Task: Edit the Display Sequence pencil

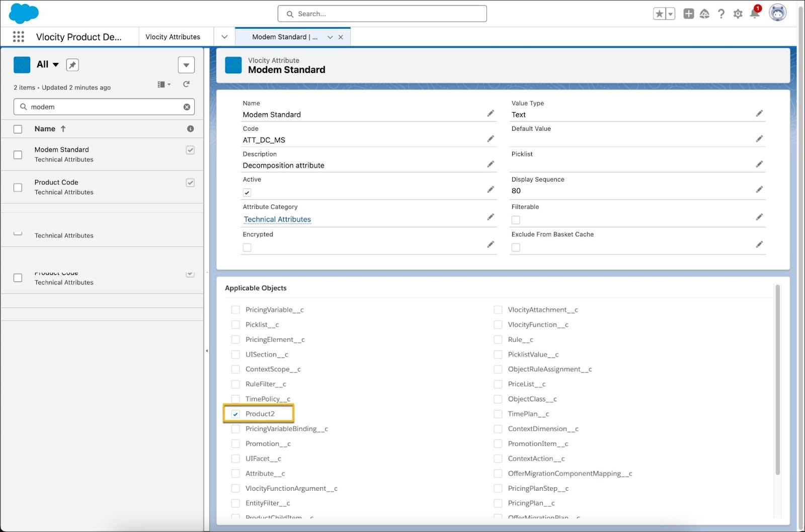Action: tap(759, 190)
